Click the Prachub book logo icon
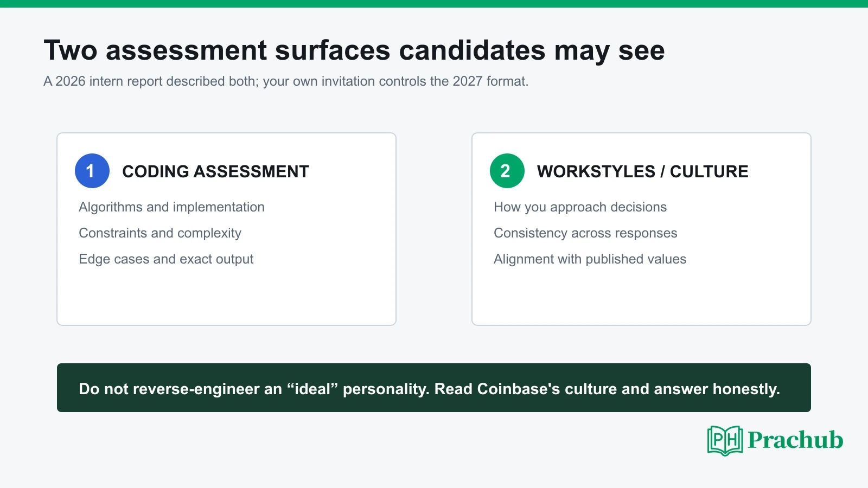 (725, 440)
